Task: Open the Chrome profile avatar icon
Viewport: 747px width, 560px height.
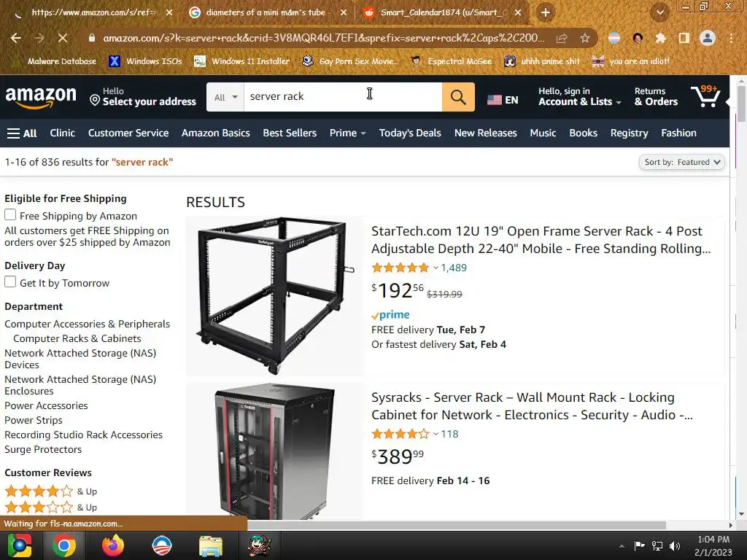Action: pyautogui.click(x=708, y=38)
